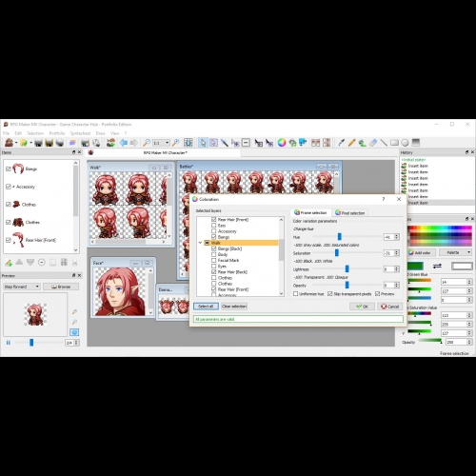Image resolution: width=476 pixels, height=476 pixels.
Task: Open the open-file dropdown arrow
Action: 31,143
